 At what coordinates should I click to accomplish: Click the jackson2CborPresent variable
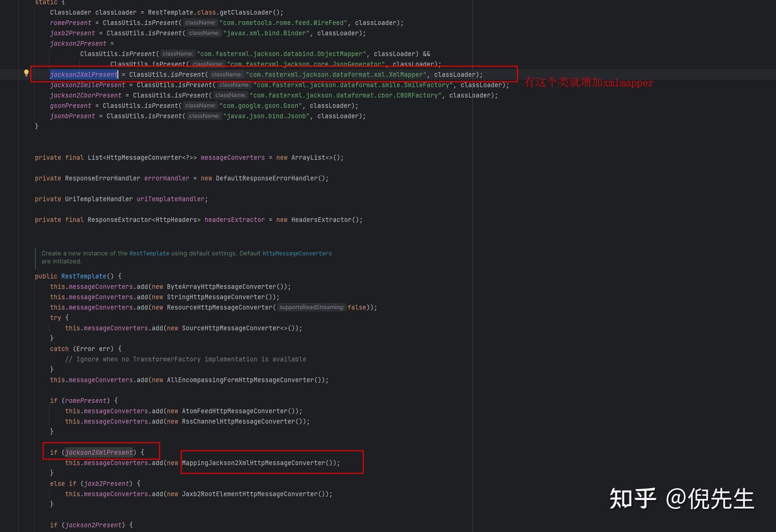click(x=86, y=95)
